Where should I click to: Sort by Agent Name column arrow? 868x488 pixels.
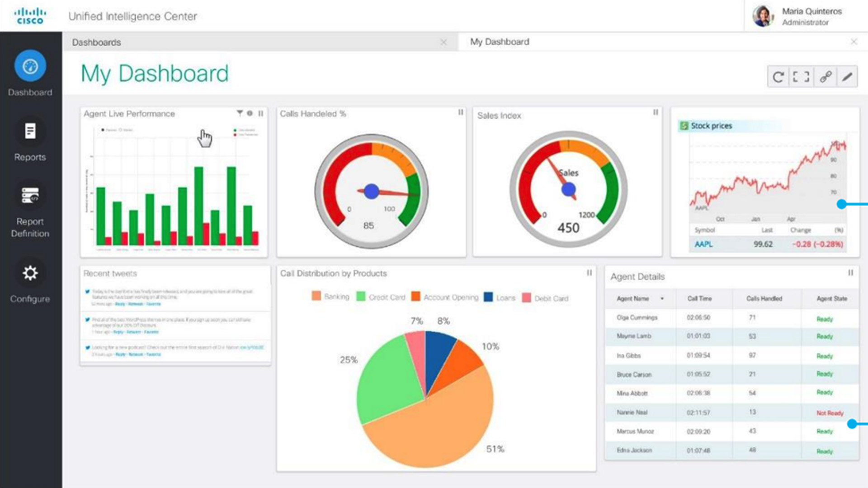(662, 299)
